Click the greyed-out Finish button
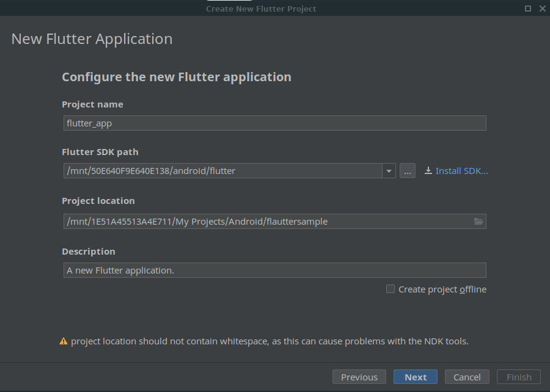 [519, 377]
